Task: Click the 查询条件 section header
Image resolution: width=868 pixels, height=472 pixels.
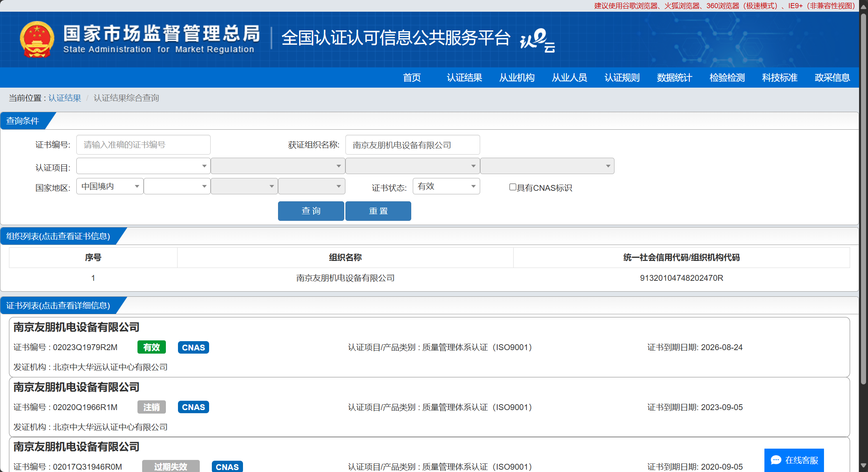Action: pyautogui.click(x=23, y=121)
